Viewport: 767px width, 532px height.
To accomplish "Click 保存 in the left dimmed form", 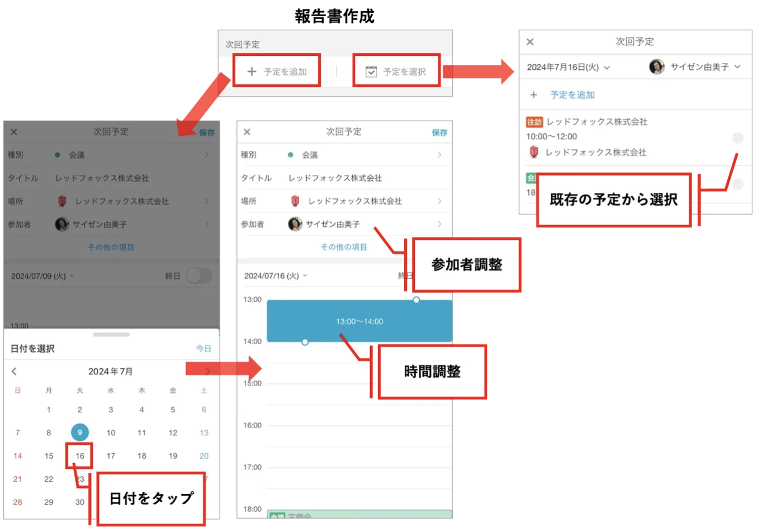I will click(207, 132).
